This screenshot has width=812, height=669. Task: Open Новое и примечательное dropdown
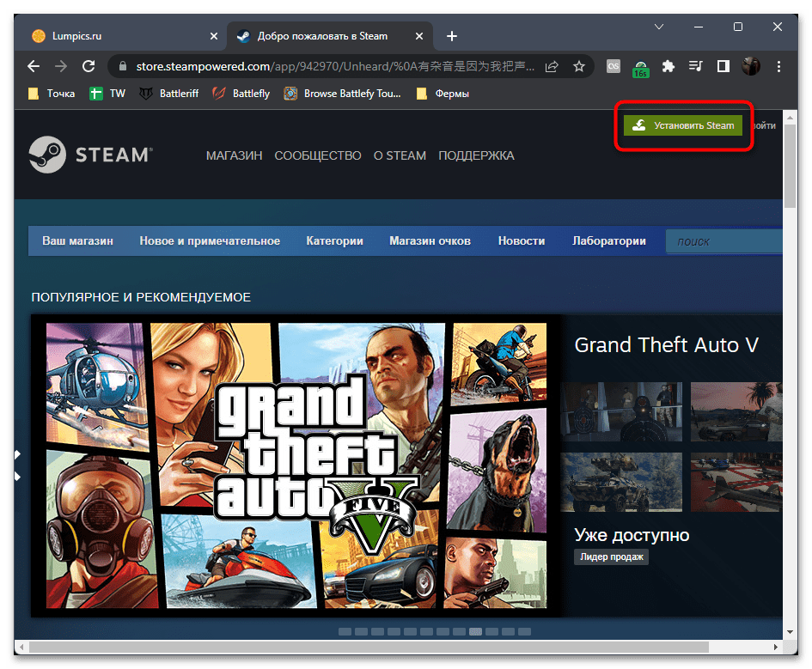(210, 241)
